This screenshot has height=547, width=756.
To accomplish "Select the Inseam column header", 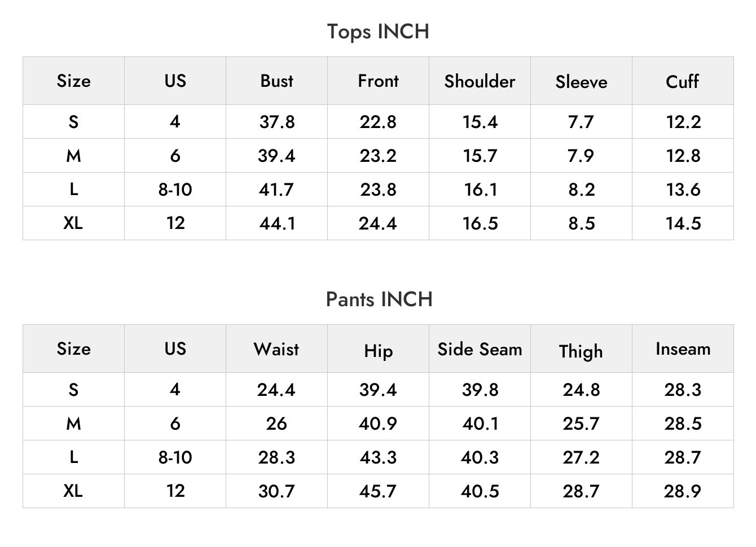I will point(683,349).
